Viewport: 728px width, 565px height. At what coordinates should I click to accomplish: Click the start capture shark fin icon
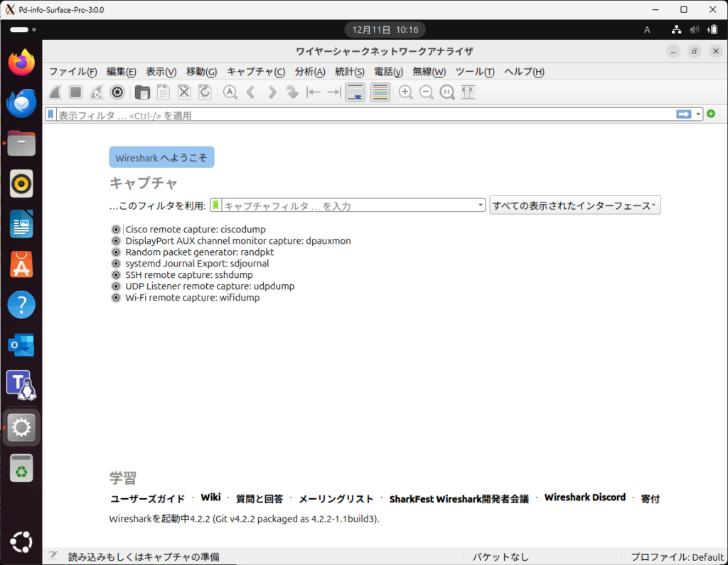point(55,92)
